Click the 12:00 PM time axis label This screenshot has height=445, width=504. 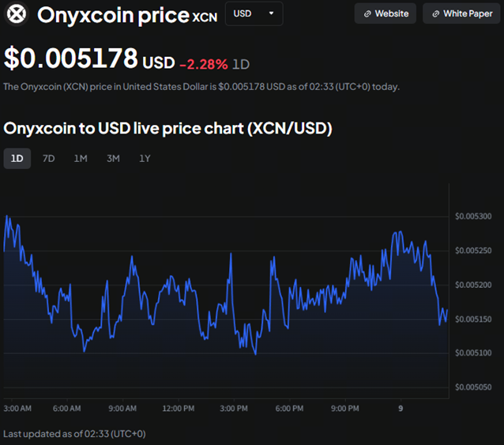point(178,409)
